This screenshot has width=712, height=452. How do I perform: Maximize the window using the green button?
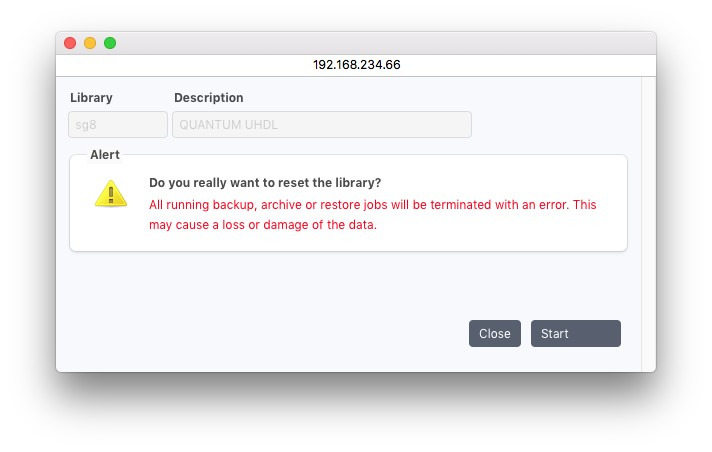pos(110,43)
